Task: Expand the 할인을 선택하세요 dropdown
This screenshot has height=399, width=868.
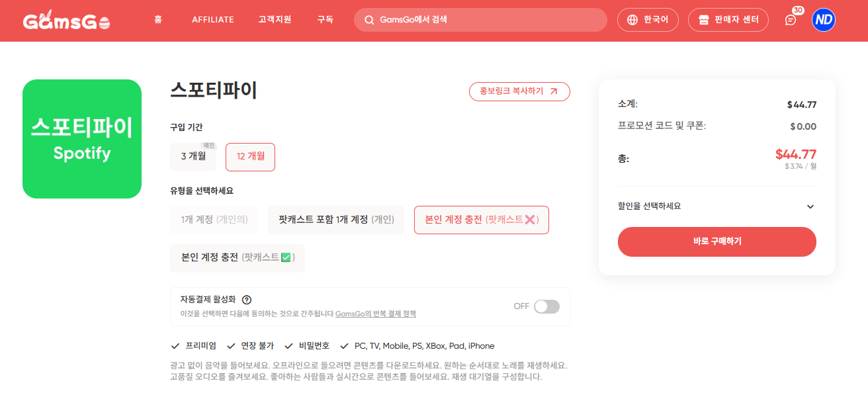Action: (717, 206)
